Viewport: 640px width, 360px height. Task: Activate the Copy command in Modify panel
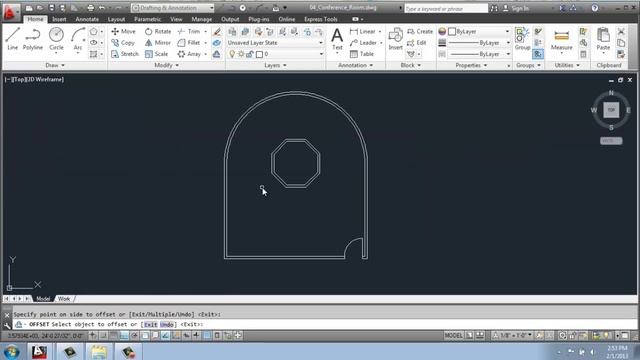tap(123, 42)
